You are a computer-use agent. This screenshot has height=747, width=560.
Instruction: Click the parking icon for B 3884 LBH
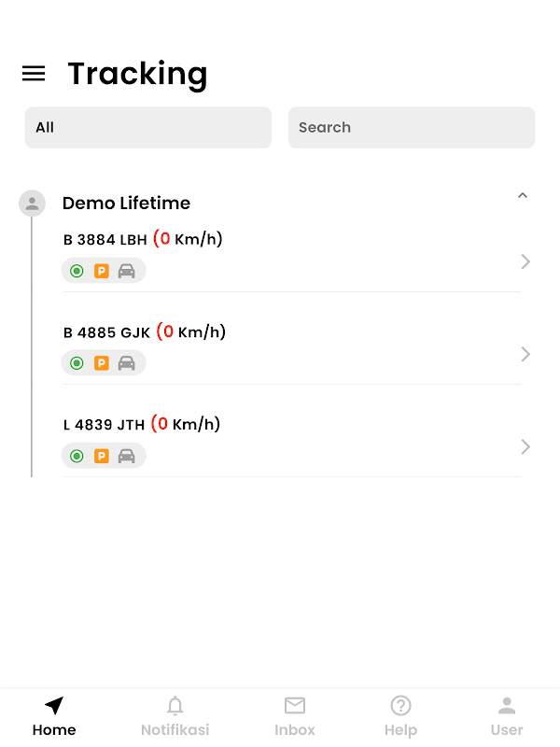(x=102, y=271)
